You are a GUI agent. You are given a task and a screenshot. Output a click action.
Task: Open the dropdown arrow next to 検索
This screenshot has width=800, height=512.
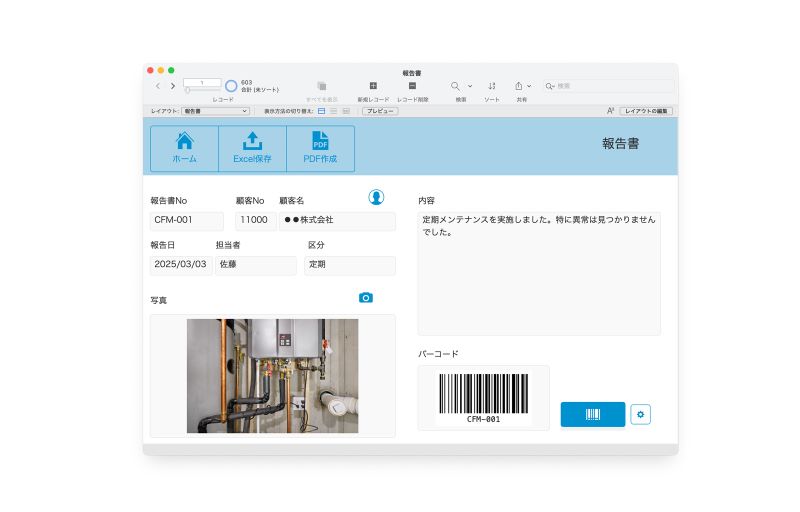tap(470, 86)
